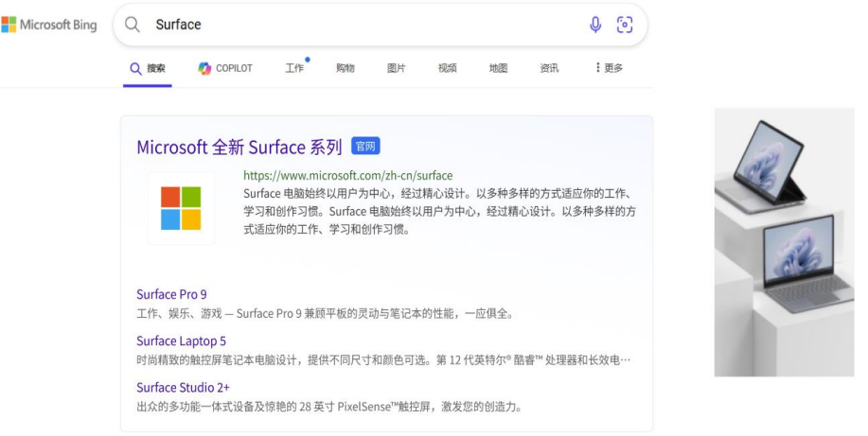This screenshot has width=868, height=436.
Task: Select the 搜索 tab
Action: coord(148,68)
